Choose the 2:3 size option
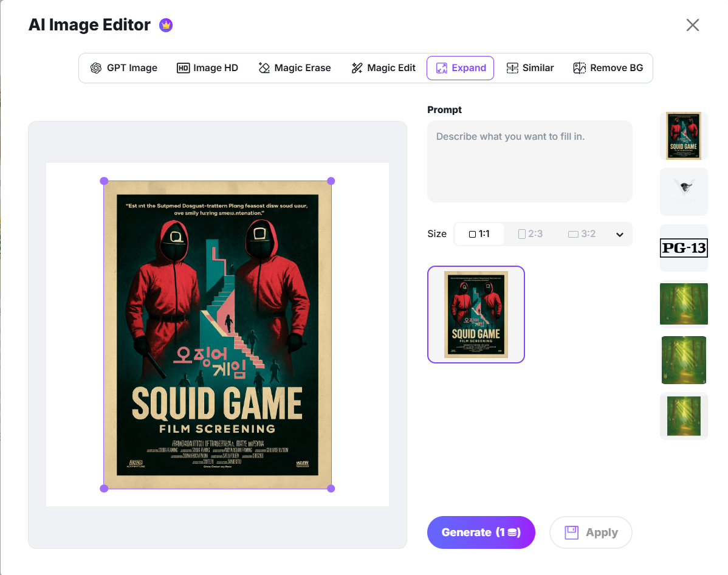728x575 pixels. tap(531, 234)
